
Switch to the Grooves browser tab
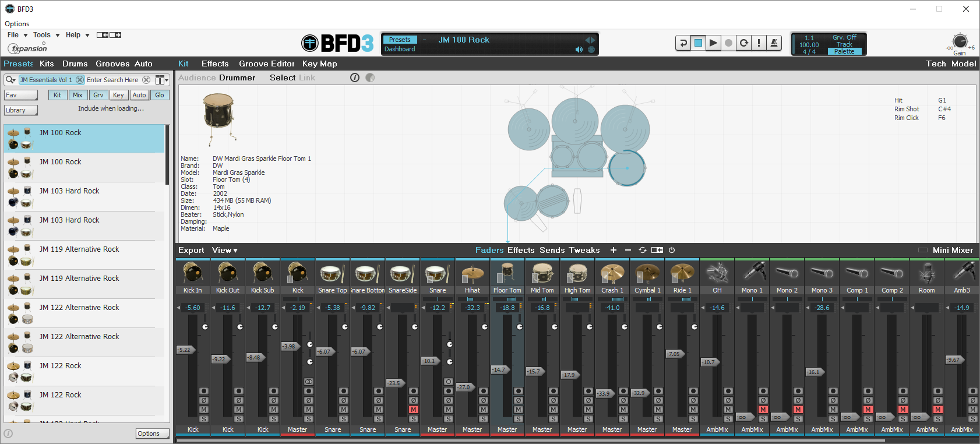tap(112, 64)
